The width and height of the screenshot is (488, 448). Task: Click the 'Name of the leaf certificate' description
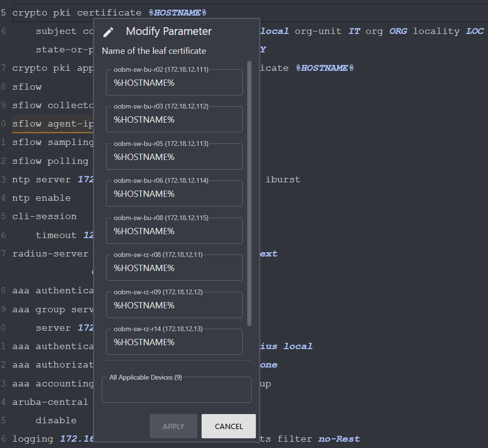154,51
